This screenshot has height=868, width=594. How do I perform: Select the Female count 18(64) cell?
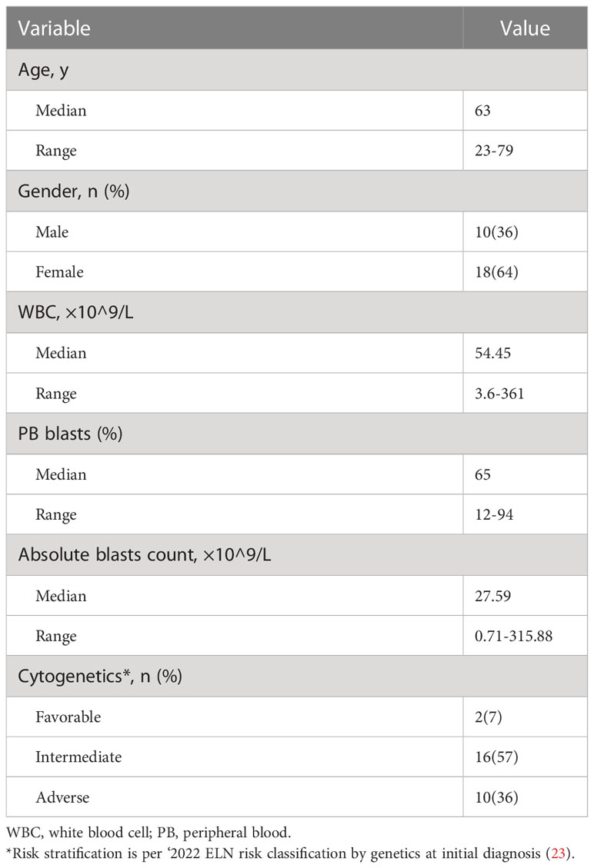click(525, 272)
